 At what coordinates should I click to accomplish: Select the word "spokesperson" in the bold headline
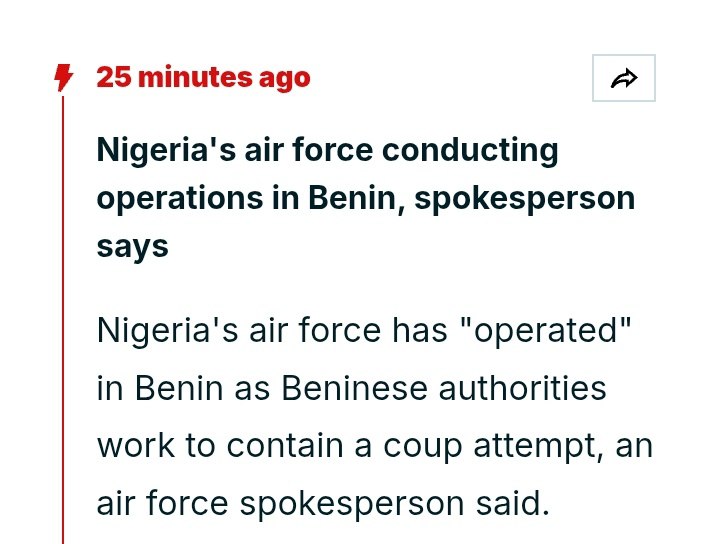click(x=524, y=198)
